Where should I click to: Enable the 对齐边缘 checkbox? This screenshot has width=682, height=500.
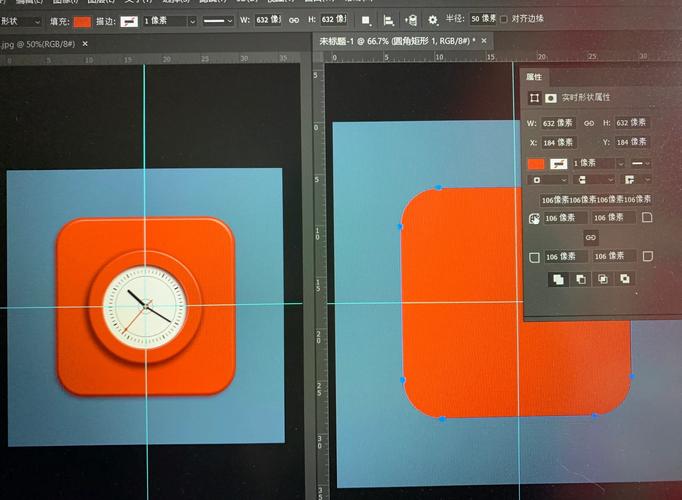tap(502, 19)
